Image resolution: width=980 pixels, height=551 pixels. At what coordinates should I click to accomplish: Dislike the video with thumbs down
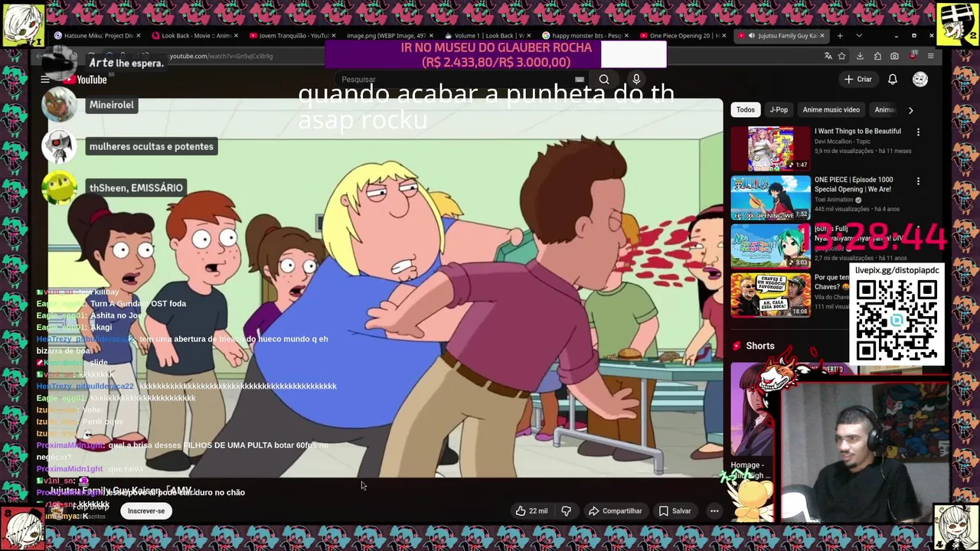[567, 511]
